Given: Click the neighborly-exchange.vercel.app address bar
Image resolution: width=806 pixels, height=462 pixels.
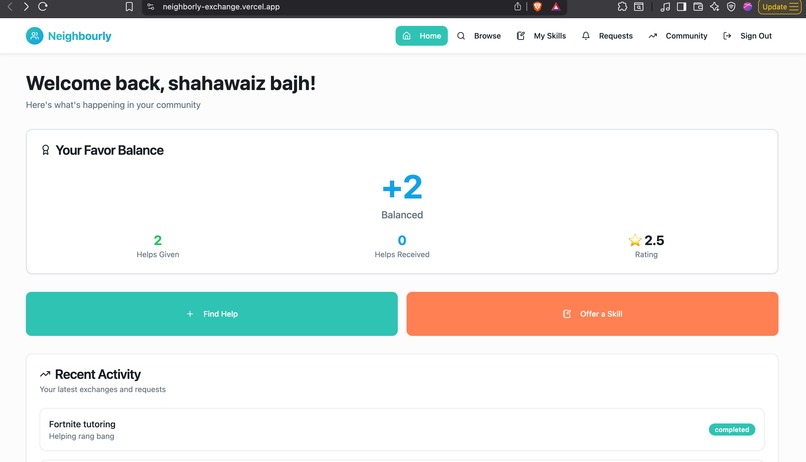Looking at the screenshot, I should 221,7.
